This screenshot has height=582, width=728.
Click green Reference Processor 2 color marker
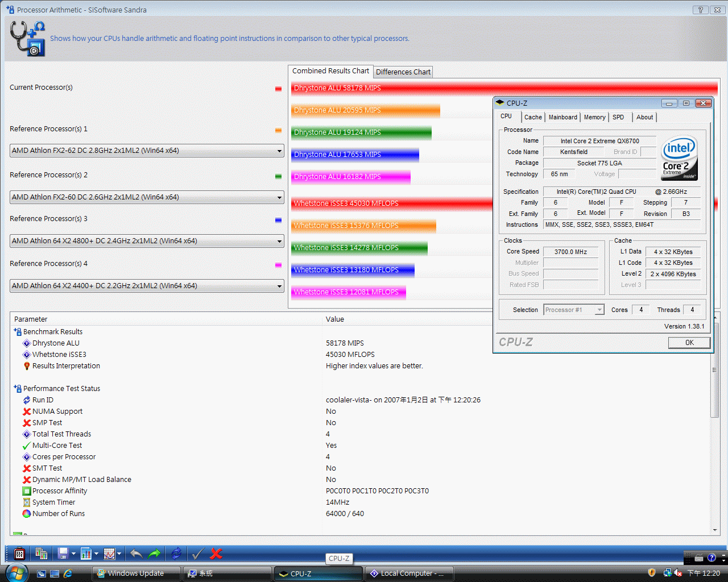tap(278, 176)
